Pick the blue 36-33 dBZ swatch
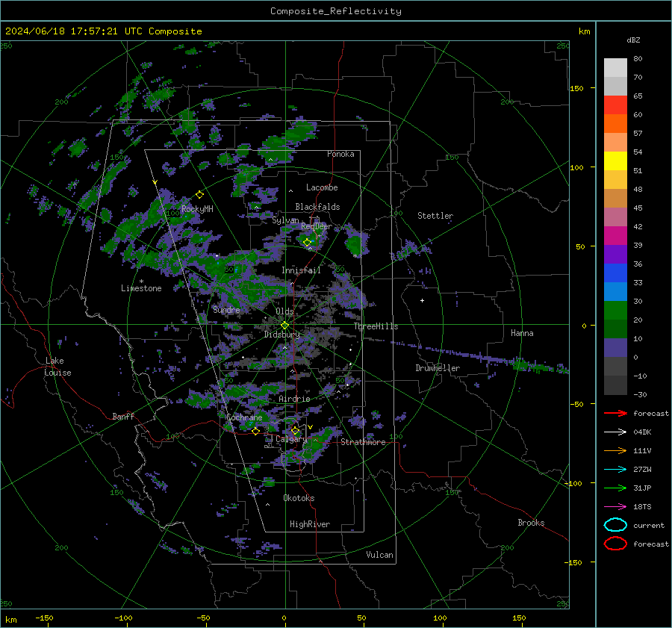672x628 pixels. (615, 273)
